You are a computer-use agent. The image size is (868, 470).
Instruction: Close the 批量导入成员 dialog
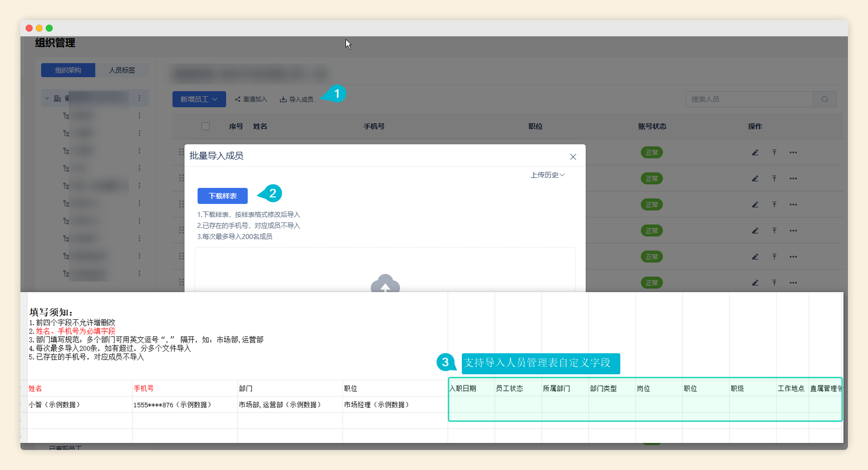(573, 157)
